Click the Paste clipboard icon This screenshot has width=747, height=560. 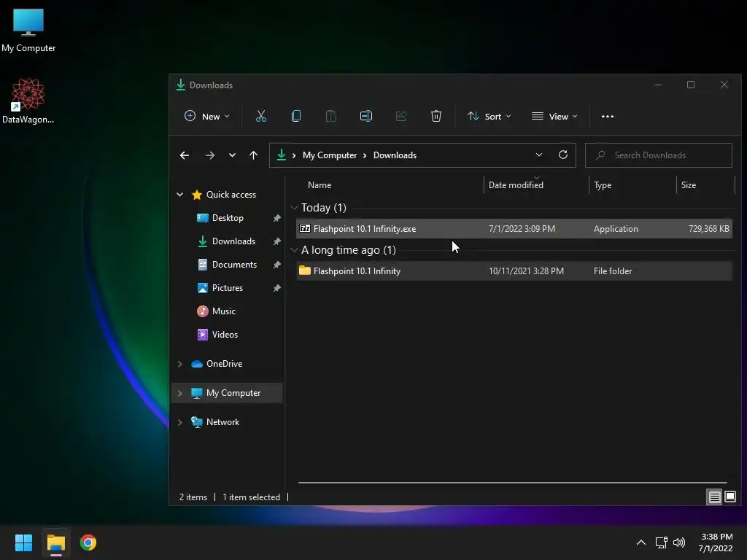pyautogui.click(x=330, y=116)
